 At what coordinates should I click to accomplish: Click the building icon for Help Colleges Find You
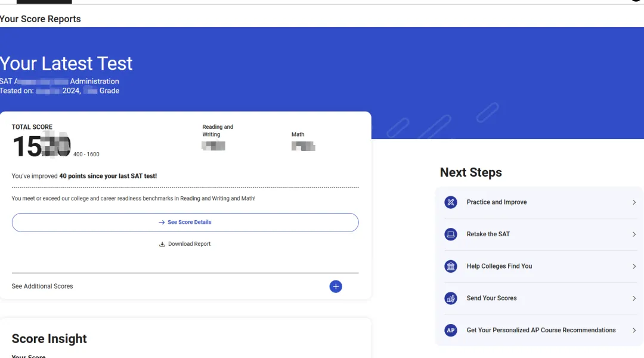[x=451, y=266]
